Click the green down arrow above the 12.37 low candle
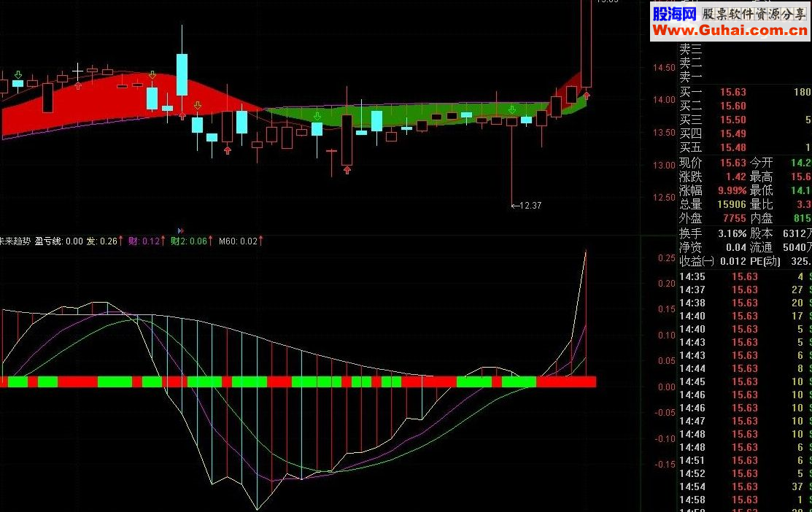Screen dimensions: 812x512 (x=511, y=109)
